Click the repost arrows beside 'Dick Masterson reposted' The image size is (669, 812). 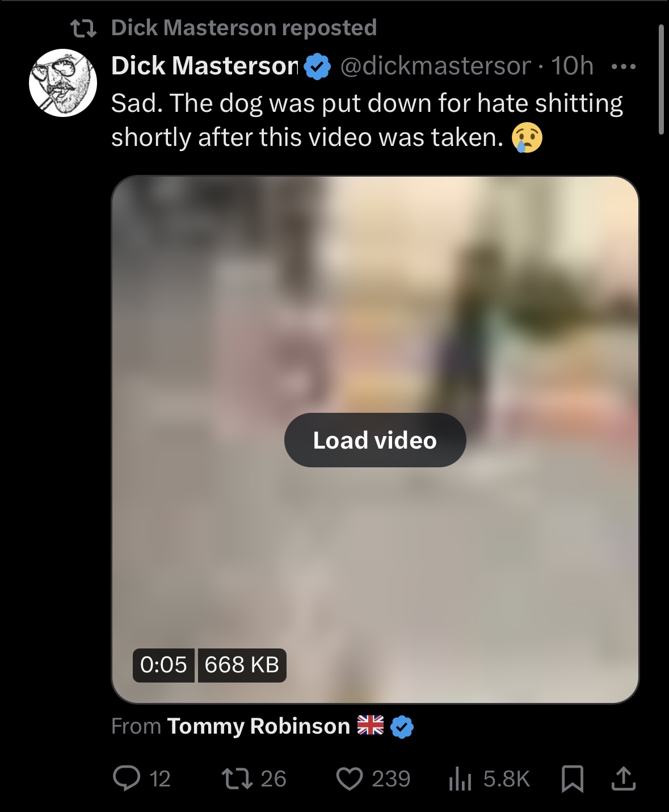tap(83, 28)
